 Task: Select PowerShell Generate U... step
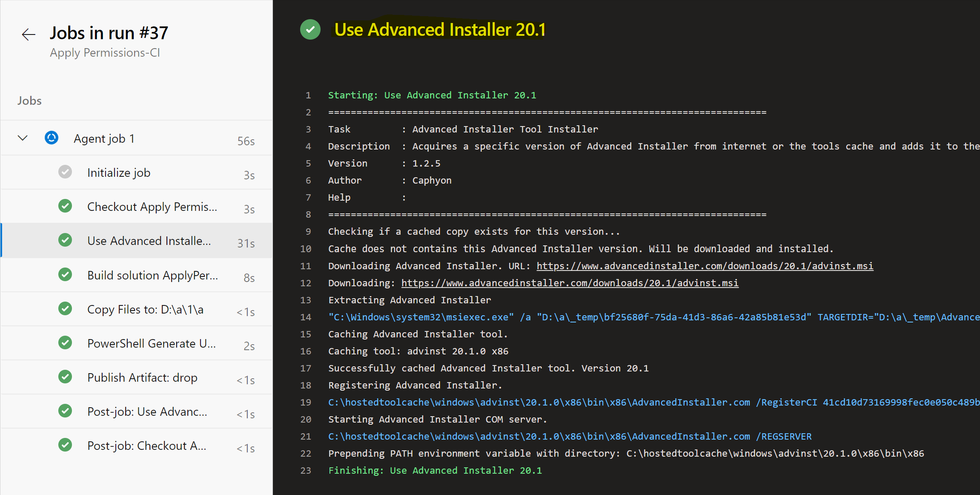[151, 343]
